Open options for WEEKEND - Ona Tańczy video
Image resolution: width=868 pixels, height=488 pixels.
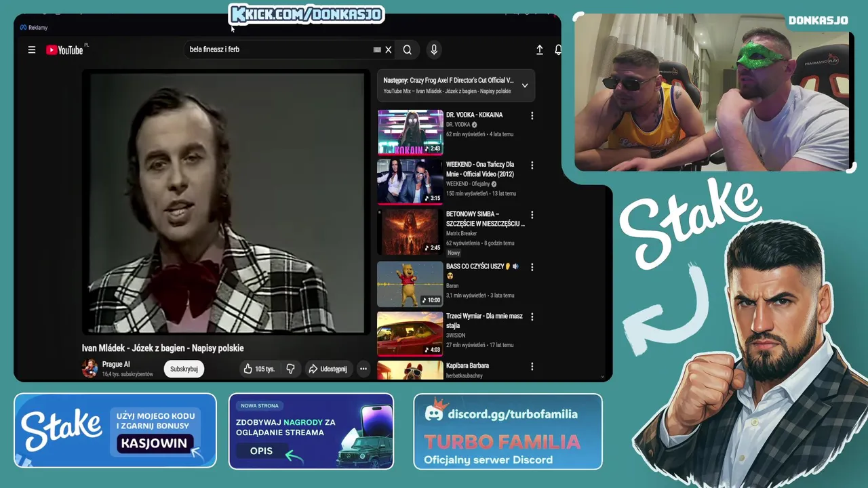pyautogui.click(x=532, y=165)
